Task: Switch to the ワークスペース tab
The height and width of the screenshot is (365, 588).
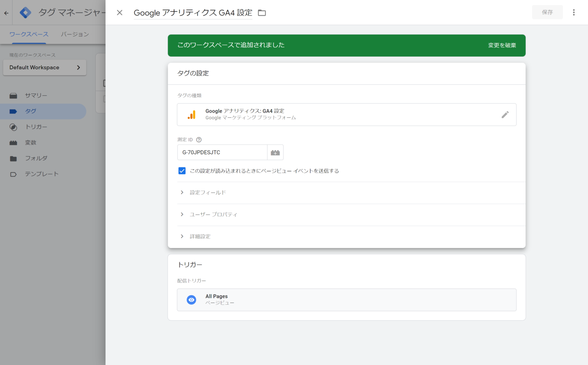Action: click(x=29, y=34)
